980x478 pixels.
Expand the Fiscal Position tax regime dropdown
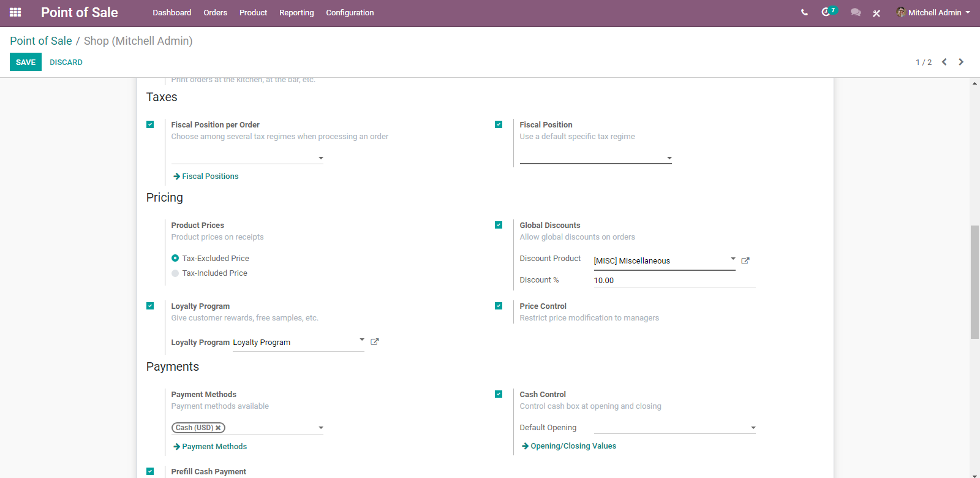click(595, 157)
